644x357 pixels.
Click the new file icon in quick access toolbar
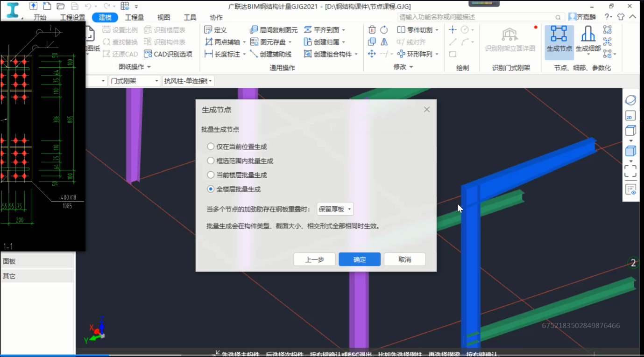coord(47,6)
